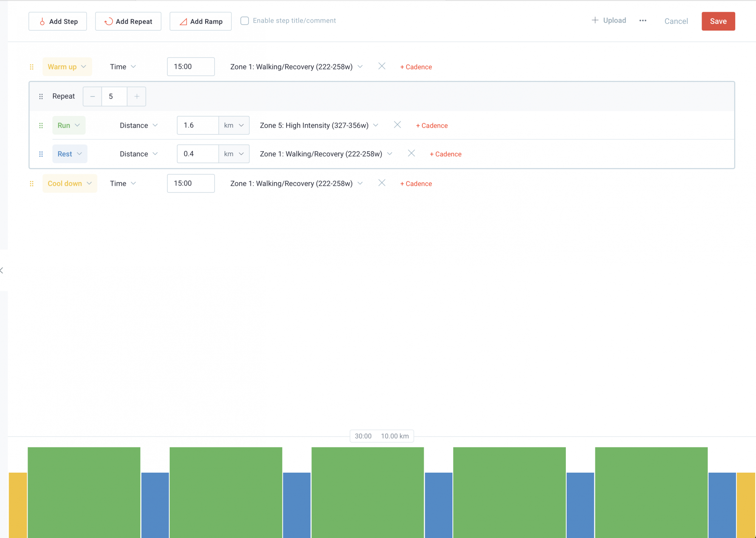Viewport: 756px width, 538px height.
Task: Grab the Repeat block drag handle
Action: pos(41,96)
